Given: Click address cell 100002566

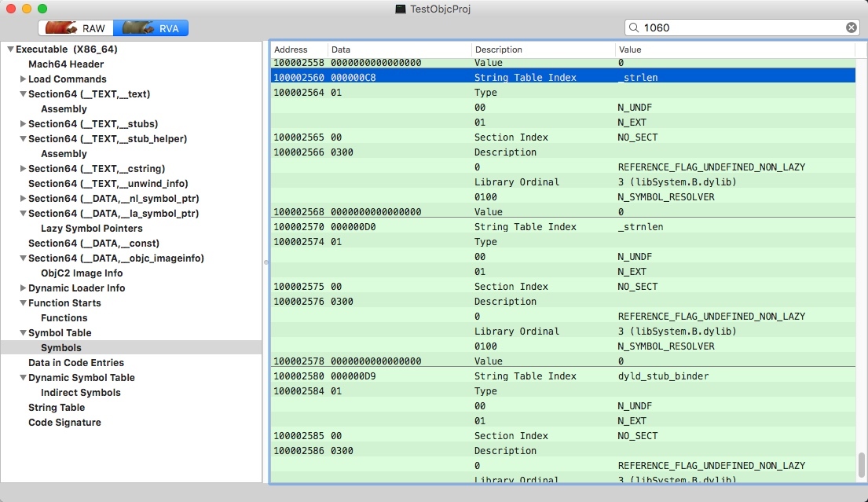Looking at the screenshot, I should click(x=299, y=152).
